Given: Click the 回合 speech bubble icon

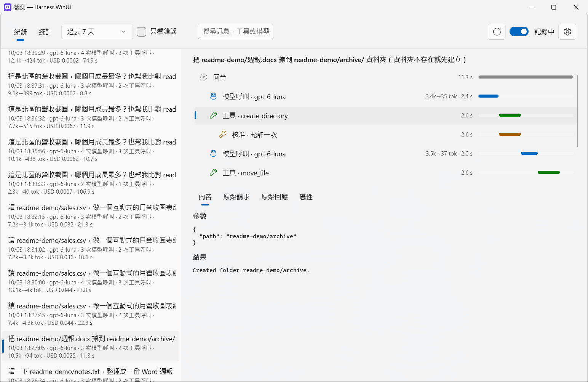Looking at the screenshot, I should tap(204, 77).
